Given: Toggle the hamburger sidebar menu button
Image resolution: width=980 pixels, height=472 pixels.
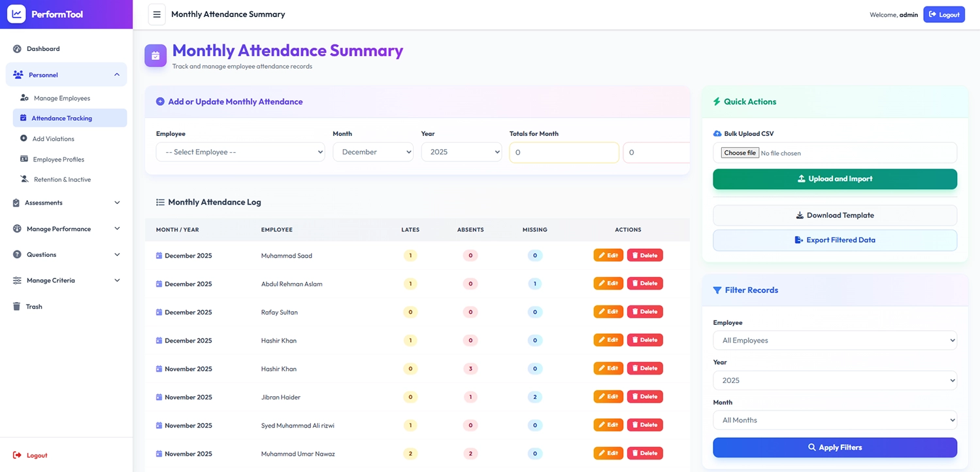Looking at the screenshot, I should 157,14.
